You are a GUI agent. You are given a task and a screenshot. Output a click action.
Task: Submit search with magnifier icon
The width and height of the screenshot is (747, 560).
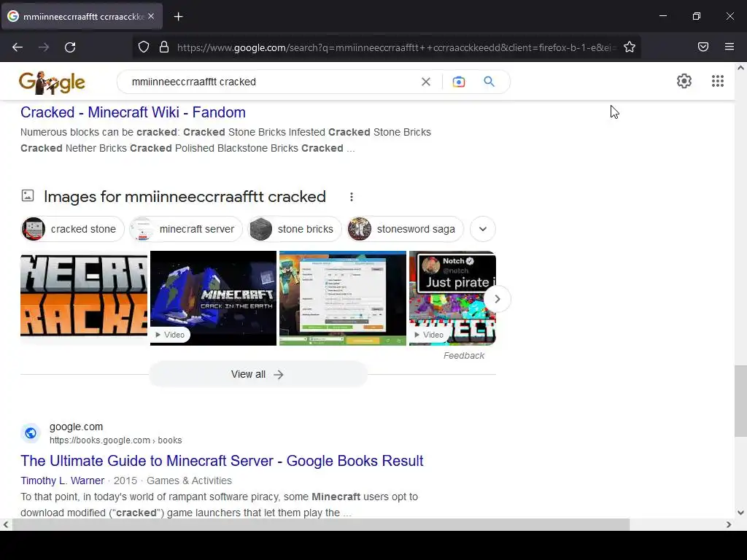tap(489, 82)
